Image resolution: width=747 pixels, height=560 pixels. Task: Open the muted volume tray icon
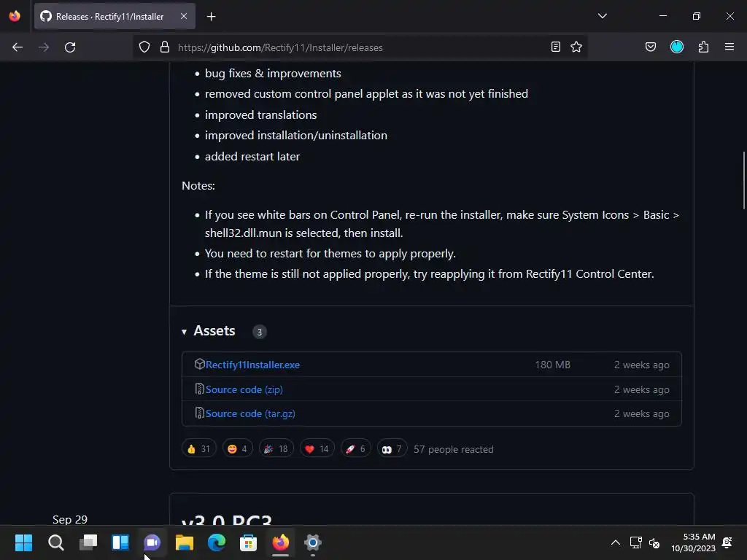[x=654, y=542]
